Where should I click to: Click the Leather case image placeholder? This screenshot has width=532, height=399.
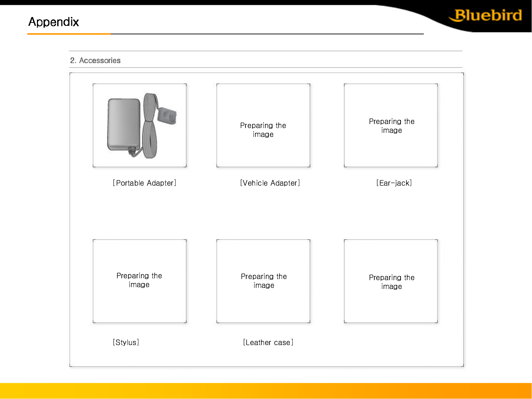tap(263, 281)
